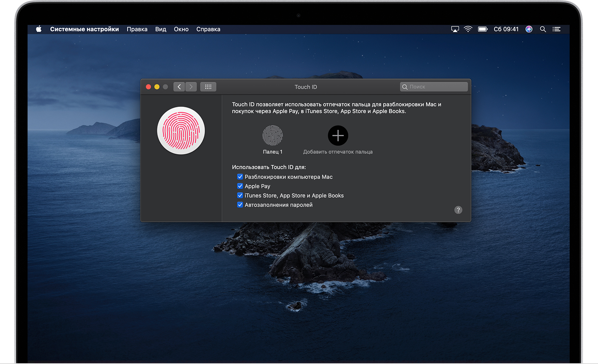Open the Справка menu
The width and height of the screenshot is (598, 364).
coord(208,29)
